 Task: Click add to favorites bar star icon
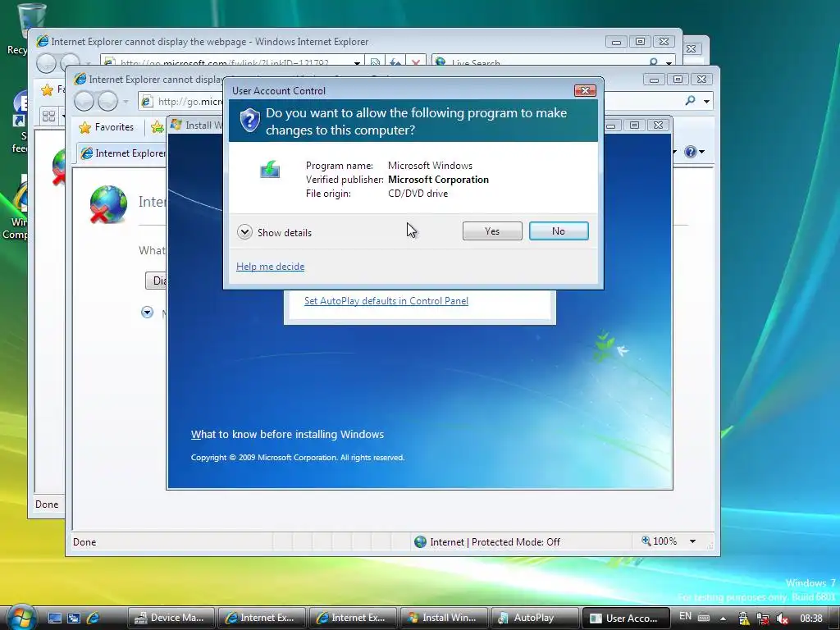[157, 127]
